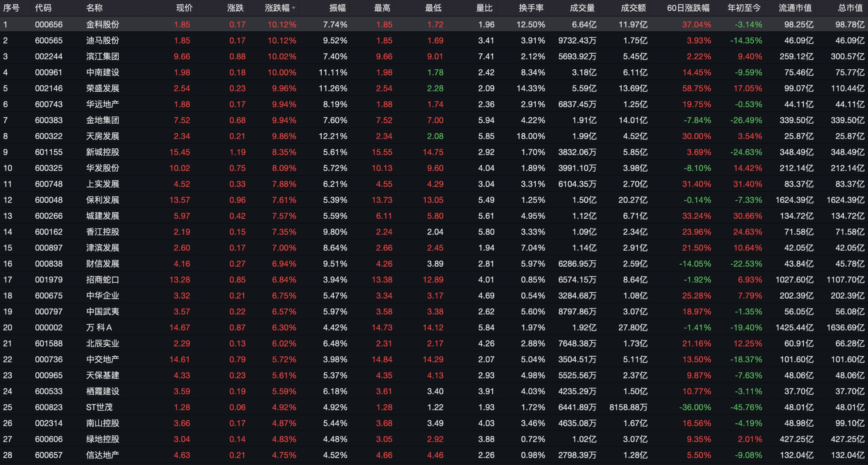Select stock 南山控股
Screen dimensions: 868x465
click(102, 423)
